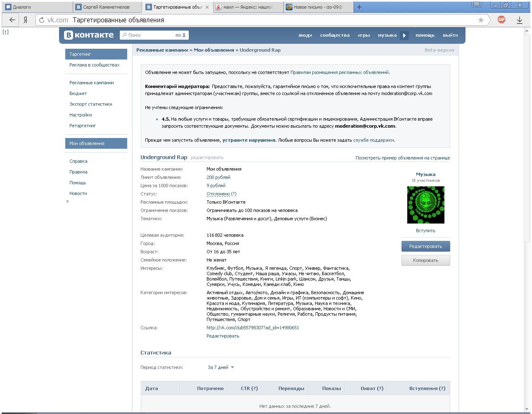Open игры in the top menu
Viewport: 532px width, 414px height.
[x=364, y=35]
